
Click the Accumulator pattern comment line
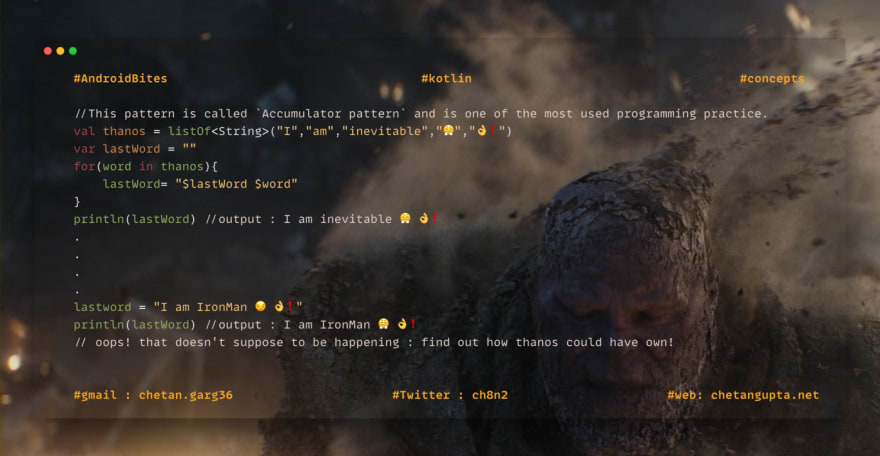pos(421,114)
